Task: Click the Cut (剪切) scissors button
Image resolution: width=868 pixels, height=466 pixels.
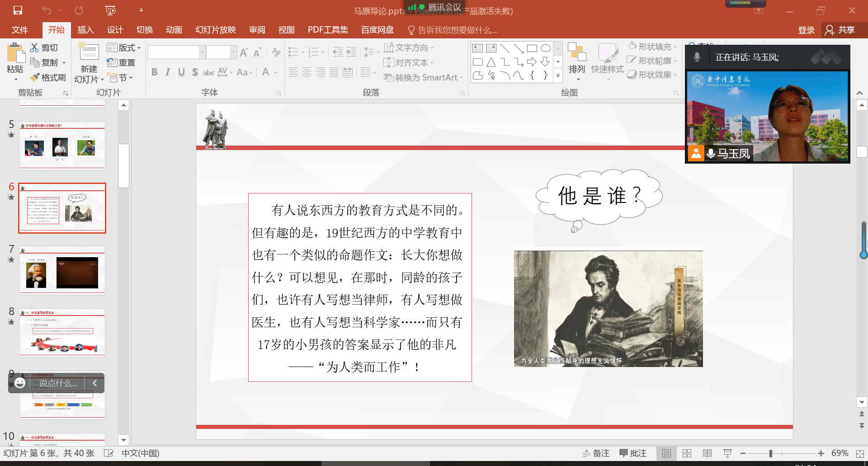Action: (x=44, y=47)
